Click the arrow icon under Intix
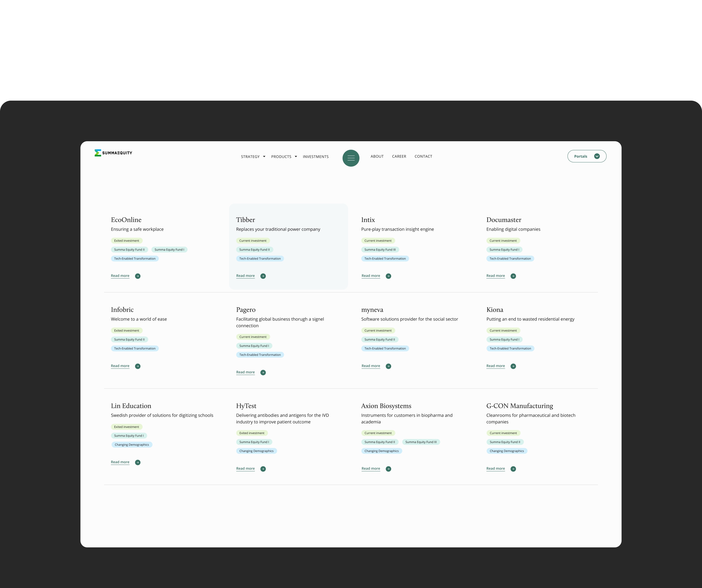This screenshot has width=702, height=588. point(388,276)
